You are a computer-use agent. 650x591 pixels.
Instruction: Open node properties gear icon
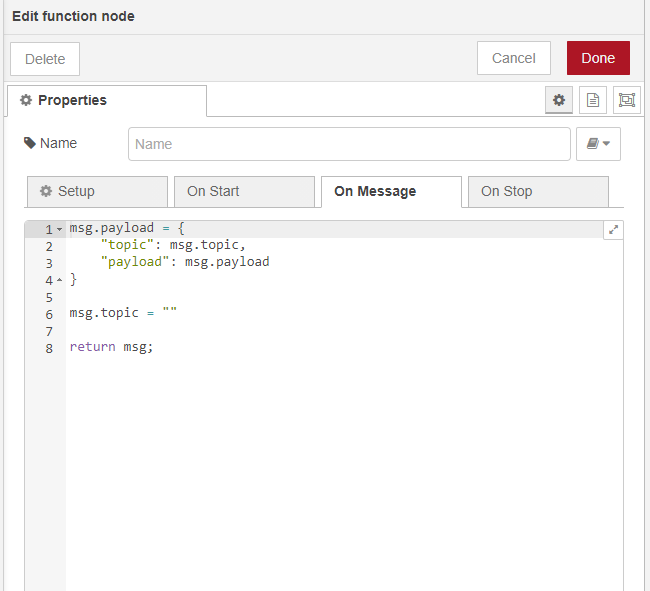[x=558, y=100]
